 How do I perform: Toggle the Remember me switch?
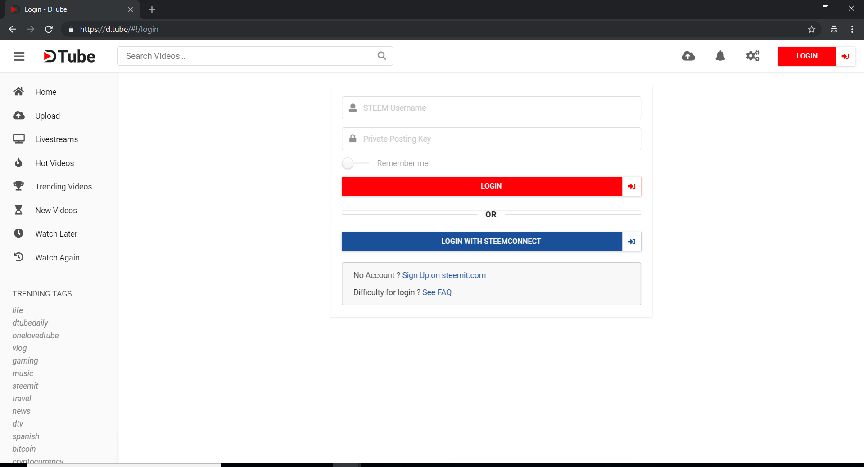[x=355, y=163]
